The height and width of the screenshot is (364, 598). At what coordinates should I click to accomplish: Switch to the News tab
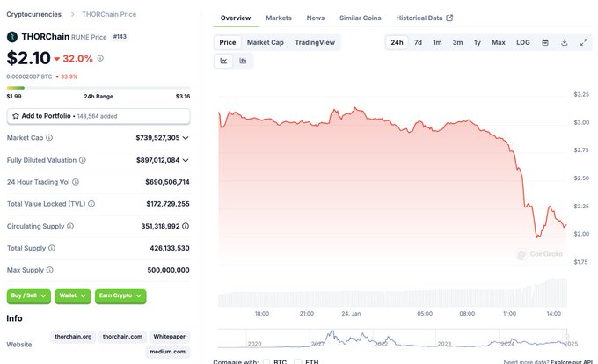point(316,18)
